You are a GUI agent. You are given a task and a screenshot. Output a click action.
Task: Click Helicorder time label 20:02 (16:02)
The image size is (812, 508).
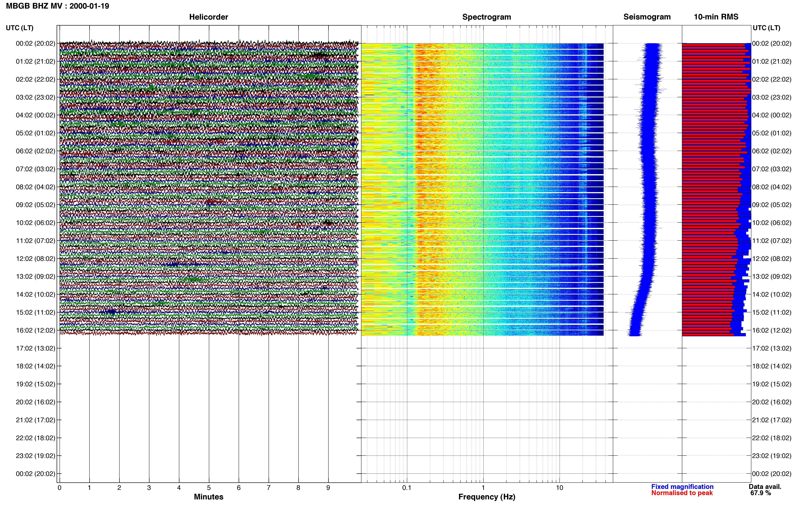[x=36, y=402]
